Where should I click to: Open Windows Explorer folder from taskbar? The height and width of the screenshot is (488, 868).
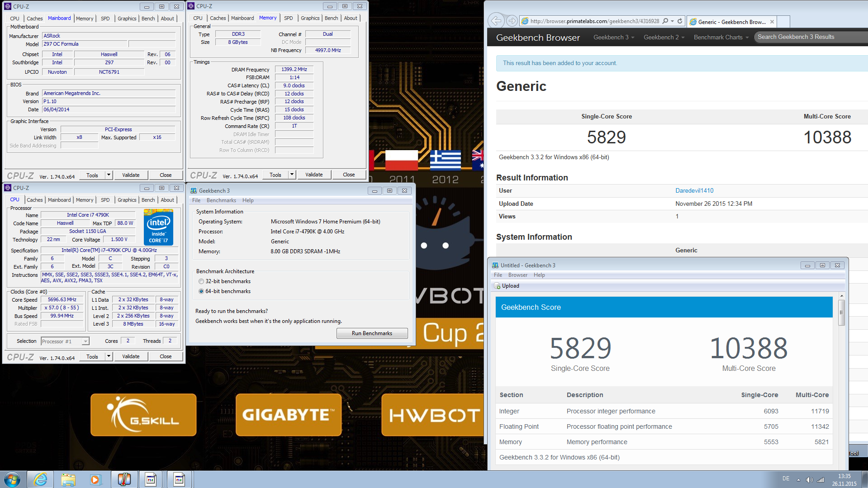(68, 479)
